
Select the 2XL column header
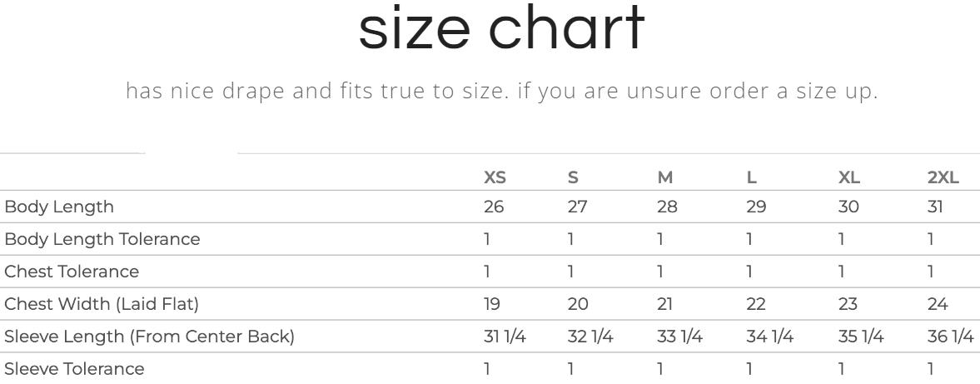943,177
